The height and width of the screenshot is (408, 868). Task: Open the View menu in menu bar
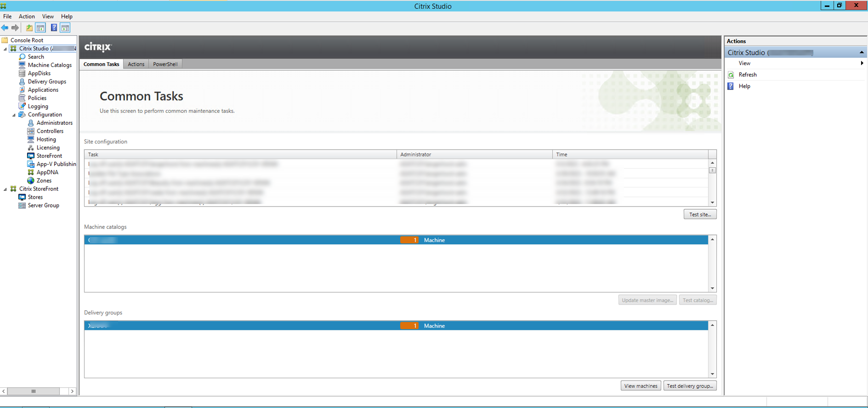pyautogui.click(x=48, y=17)
